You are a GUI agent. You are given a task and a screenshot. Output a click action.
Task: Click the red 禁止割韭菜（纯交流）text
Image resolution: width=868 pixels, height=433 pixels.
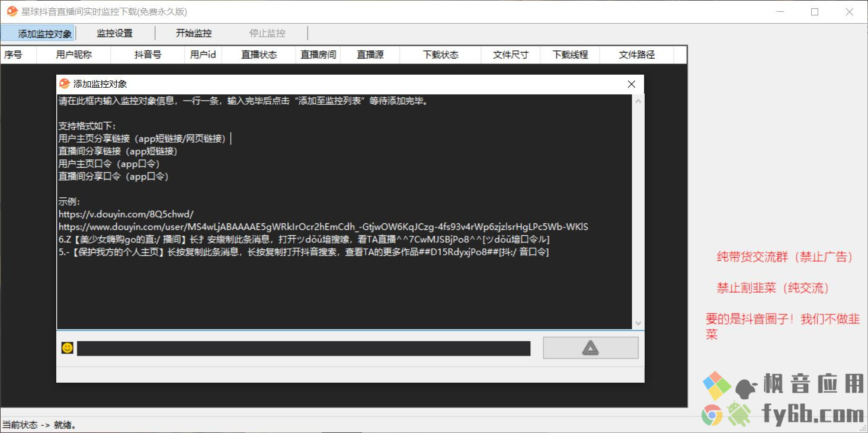[775, 288]
